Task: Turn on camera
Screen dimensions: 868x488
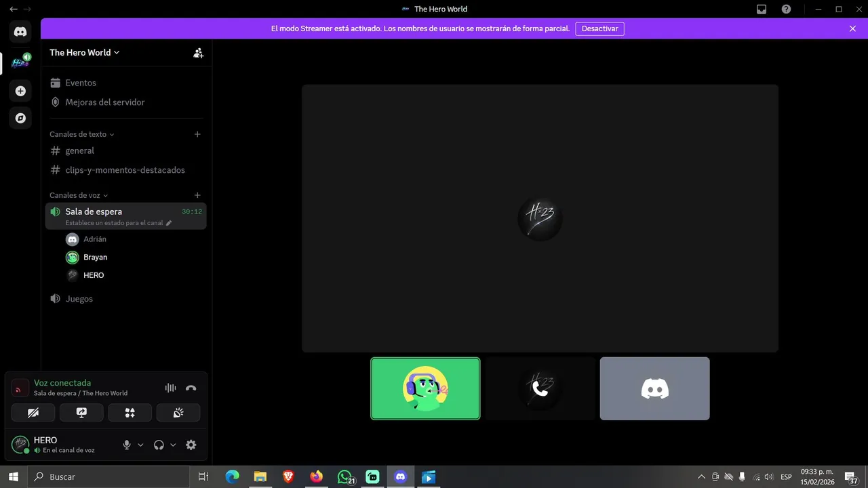Action: [33, 412]
